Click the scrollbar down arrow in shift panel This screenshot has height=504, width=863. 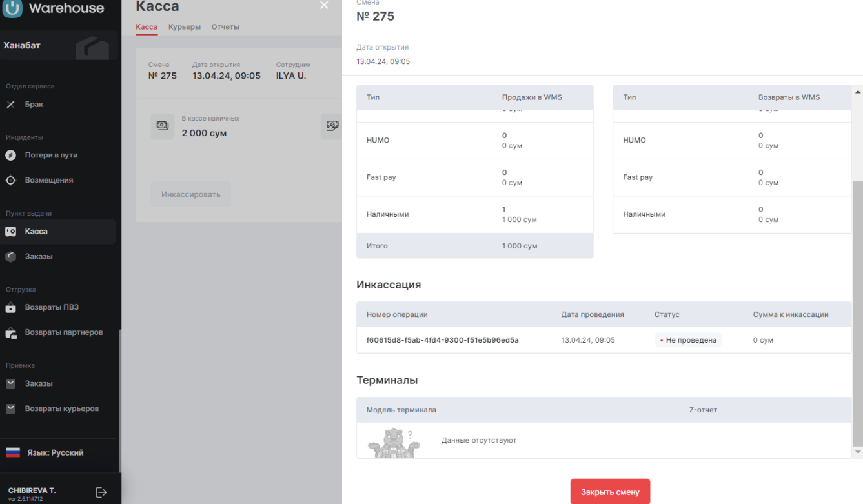(x=858, y=452)
